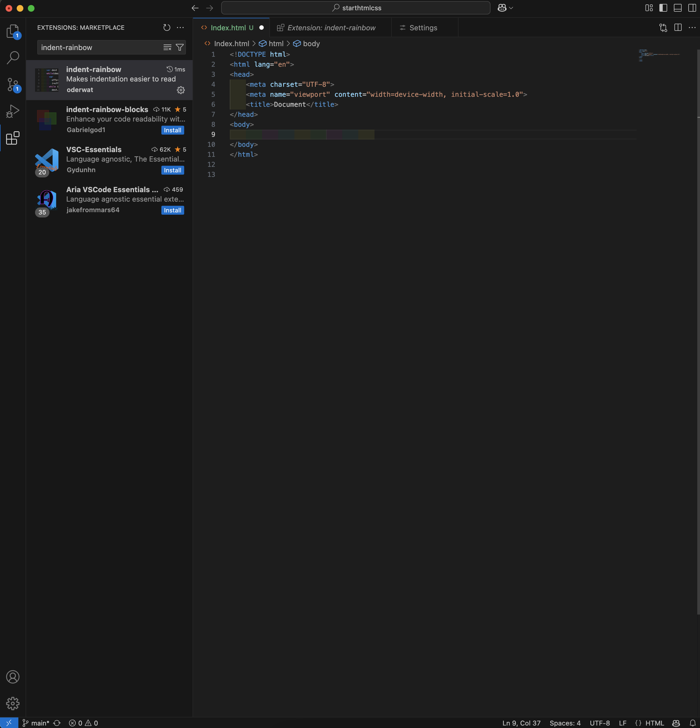Open HTML language mode selector
This screenshot has width=700, height=728.
654,723
